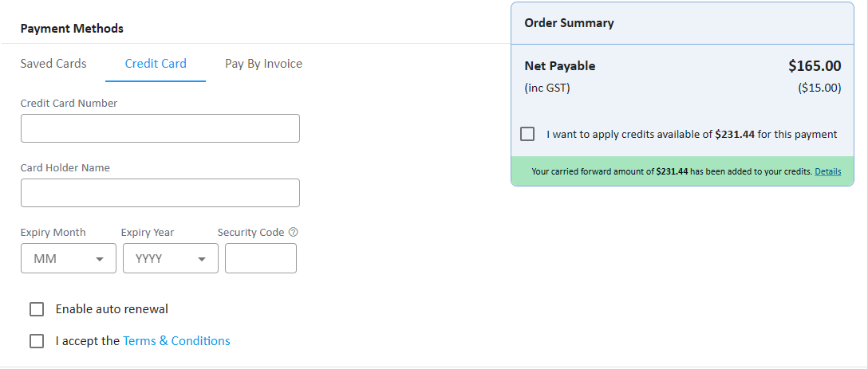Click into the Card Holder Name field

point(160,193)
